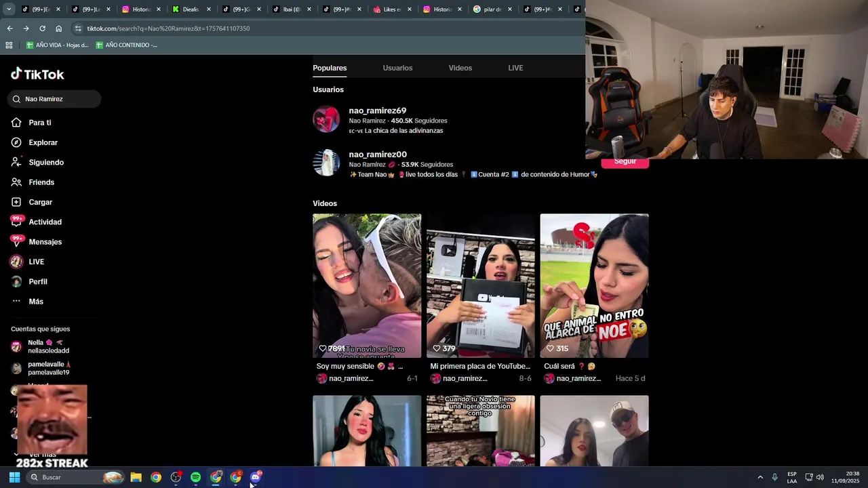868x488 pixels.
Task: Open nao_ramirez00 user profile
Action: [x=378, y=155]
